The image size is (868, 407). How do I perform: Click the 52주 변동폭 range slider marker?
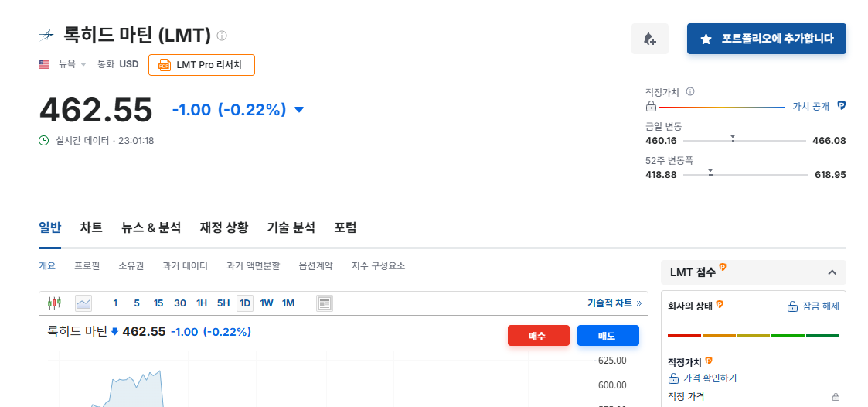tap(710, 172)
